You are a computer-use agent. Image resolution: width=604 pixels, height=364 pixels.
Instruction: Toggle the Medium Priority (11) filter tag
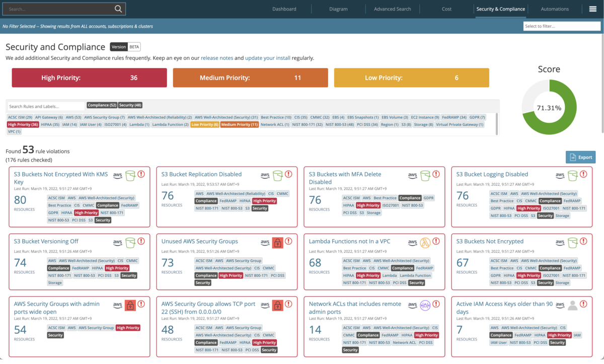(239, 124)
